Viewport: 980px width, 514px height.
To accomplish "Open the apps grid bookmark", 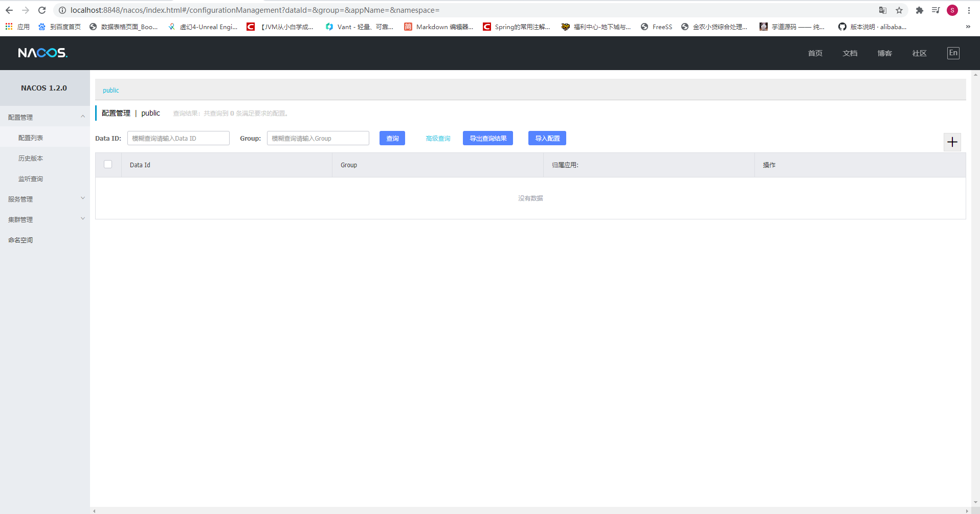I will 17,27.
